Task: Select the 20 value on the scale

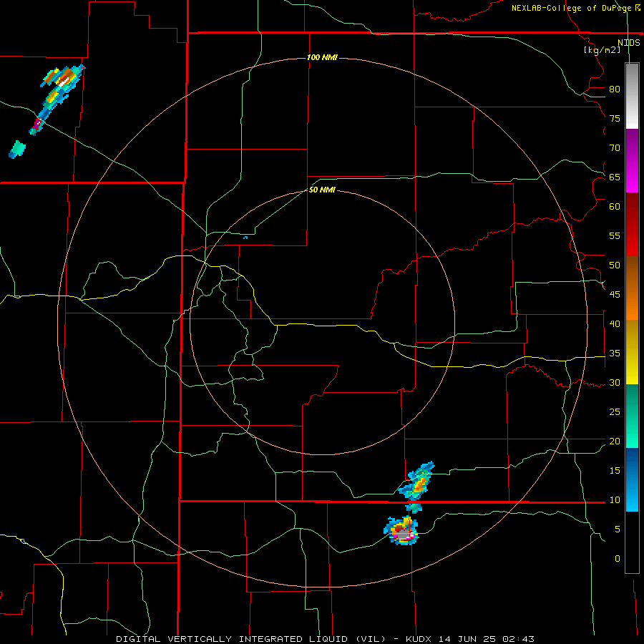Action: coord(615,441)
